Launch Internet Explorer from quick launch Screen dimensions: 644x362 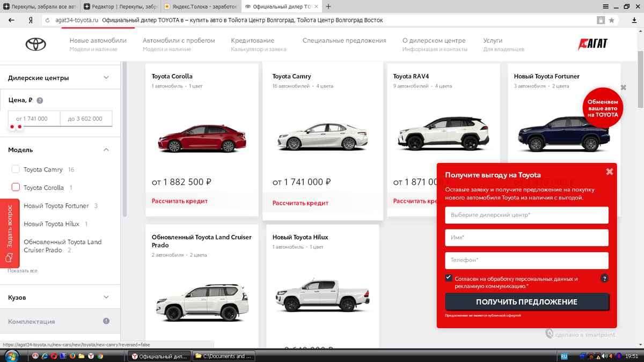pyautogui.click(x=45, y=356)
